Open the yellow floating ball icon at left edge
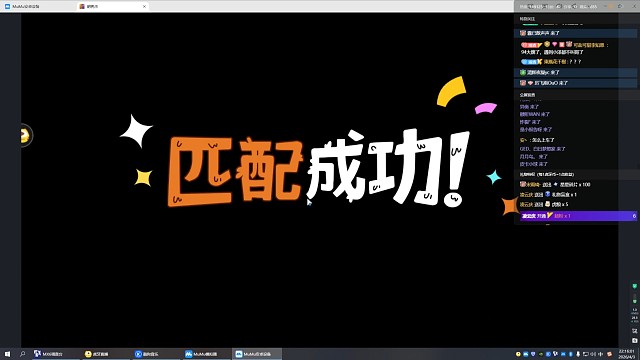This screenshot has height=360, width=640. pyautogui.click(x=26, y=136)
